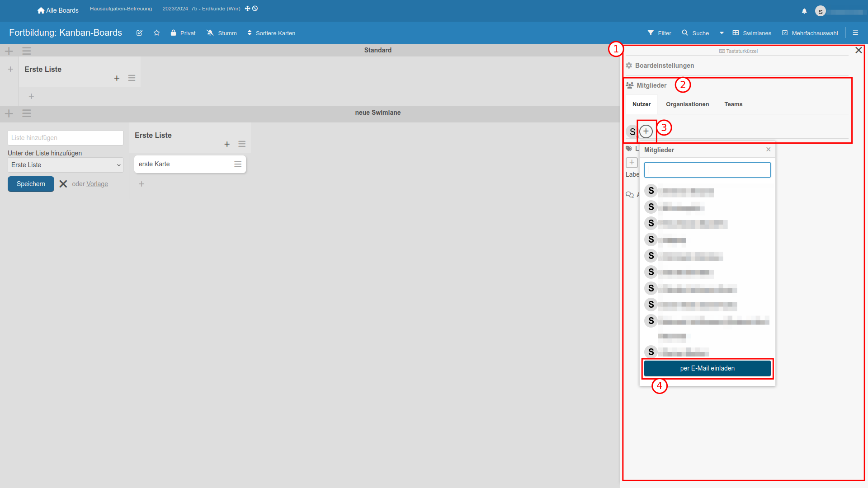This screenshot has height=488, width=868.
Task: Click the add label plus icon
Action: tap(632, 162)
